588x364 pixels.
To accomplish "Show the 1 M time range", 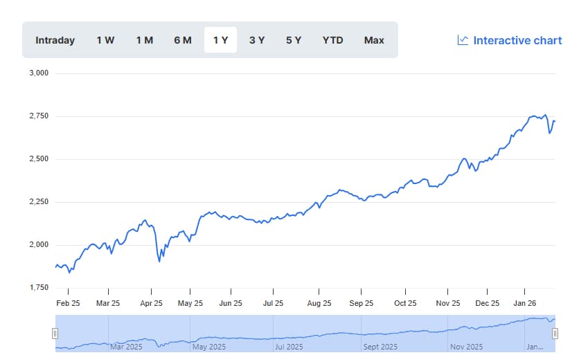I will click(144, 40).
